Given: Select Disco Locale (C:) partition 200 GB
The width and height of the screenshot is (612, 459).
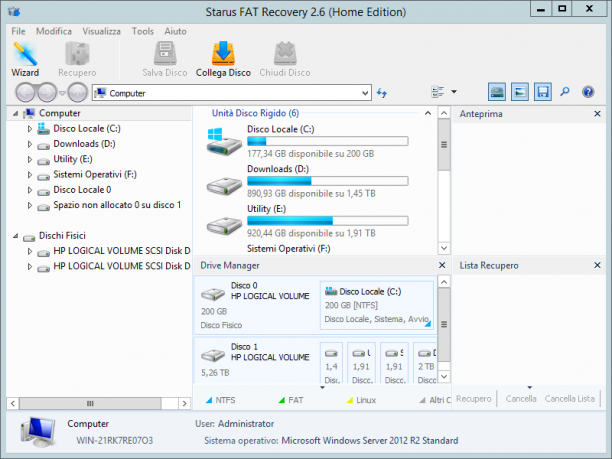Looking at the screenshot, I should click(377, 305).
